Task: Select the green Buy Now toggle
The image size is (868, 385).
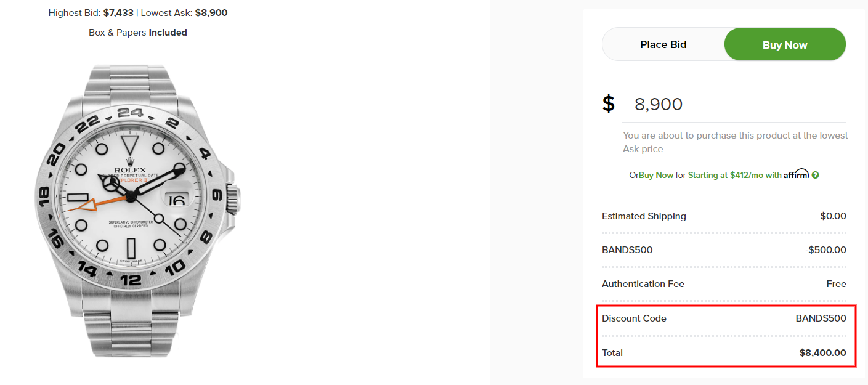Action: [x=784, y=44]
